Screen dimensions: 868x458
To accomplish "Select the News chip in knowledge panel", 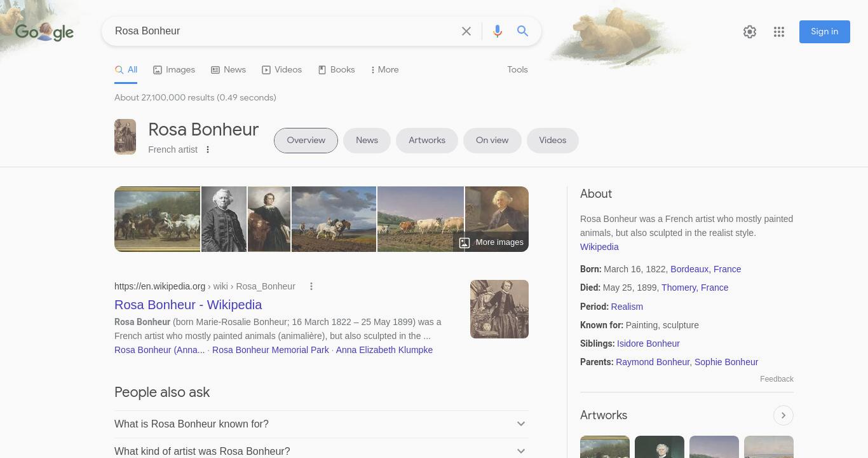I will [x=367, y=141].
